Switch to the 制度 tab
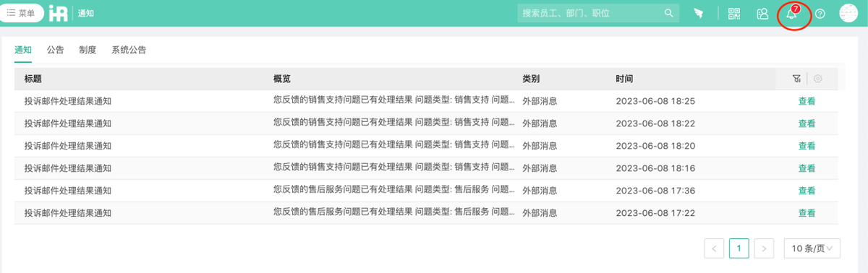 pos(88,50)
